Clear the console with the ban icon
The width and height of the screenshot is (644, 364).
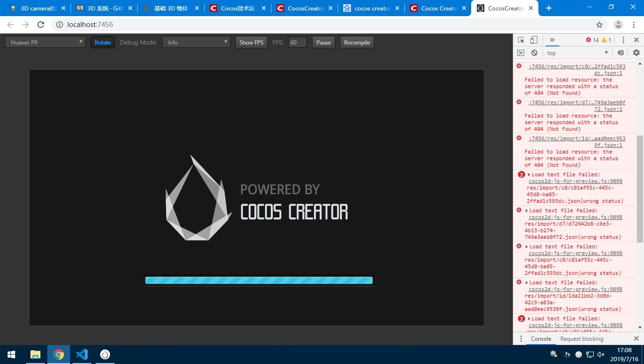pos(534,53)
